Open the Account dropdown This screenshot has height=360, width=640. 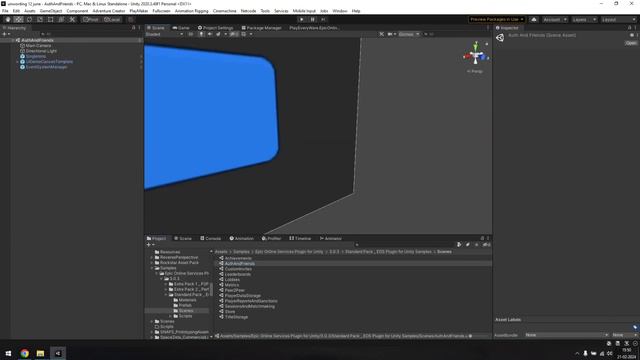(554, 19)
